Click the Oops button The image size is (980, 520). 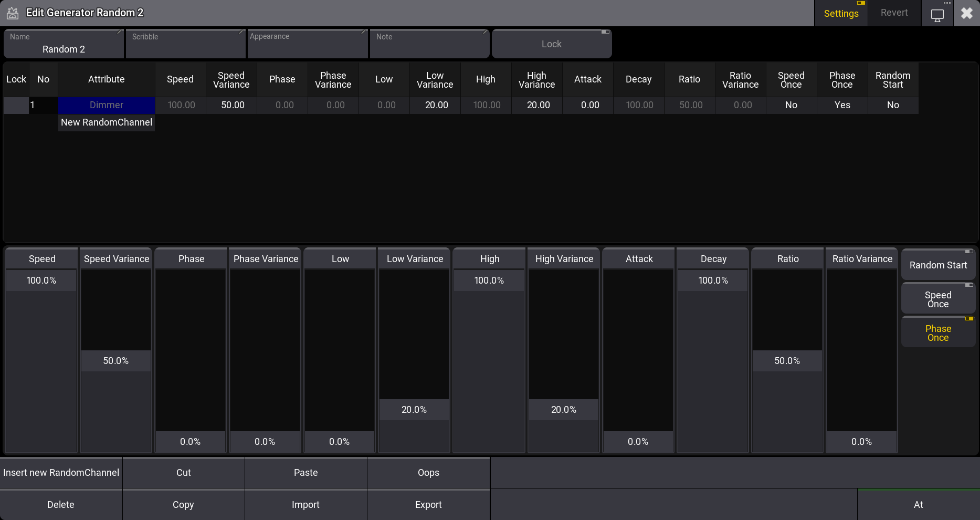click(428, 473)
